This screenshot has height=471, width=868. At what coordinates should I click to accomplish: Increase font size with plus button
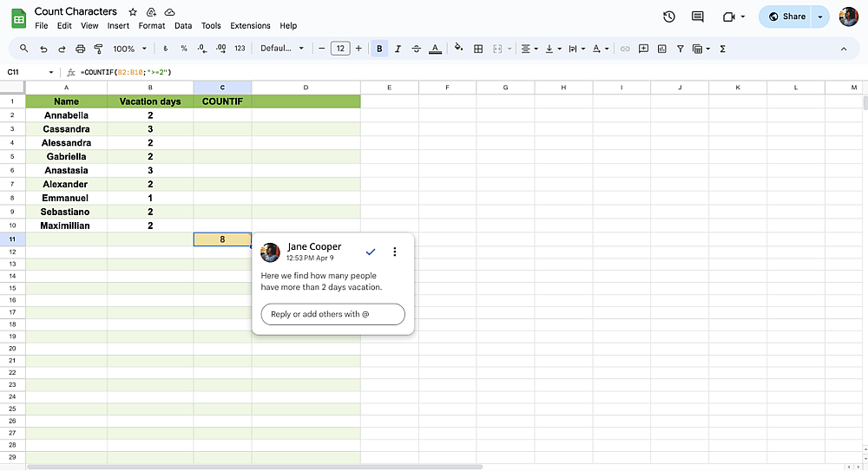click(358, 49)
